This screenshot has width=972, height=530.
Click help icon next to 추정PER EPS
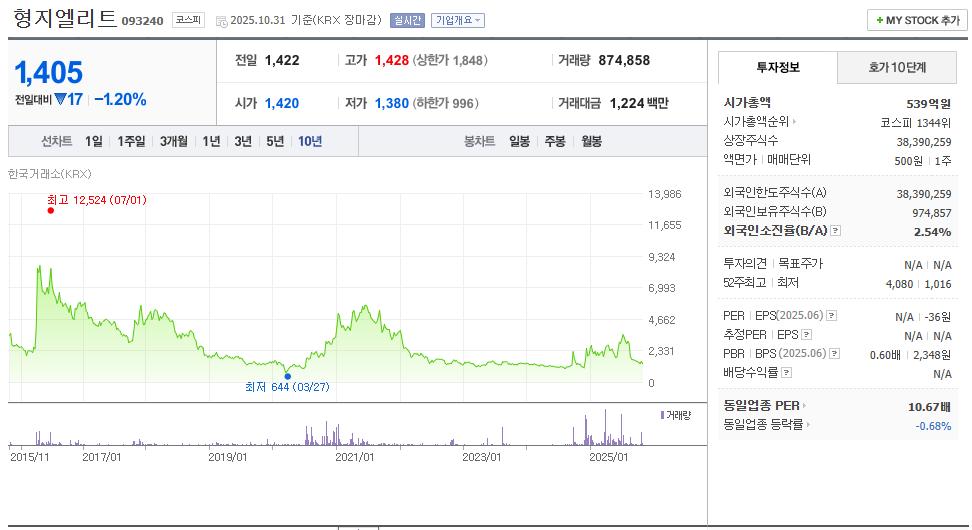point(806,335)
